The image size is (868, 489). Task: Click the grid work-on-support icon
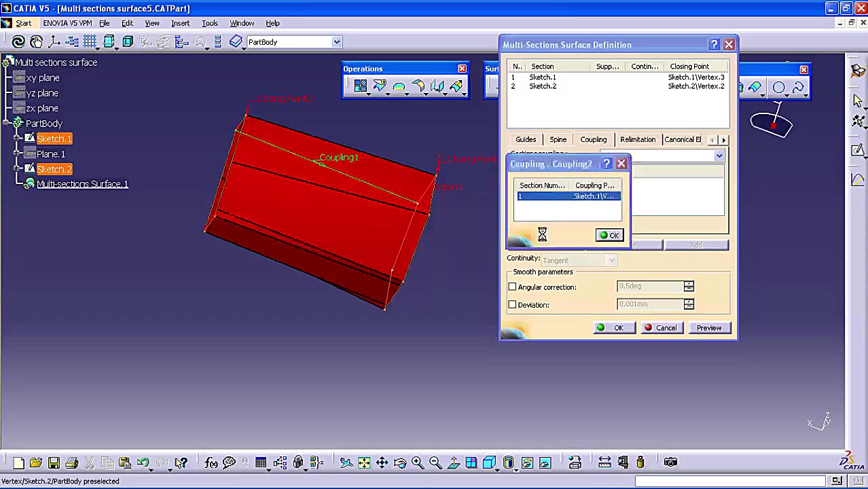point(90,42)
